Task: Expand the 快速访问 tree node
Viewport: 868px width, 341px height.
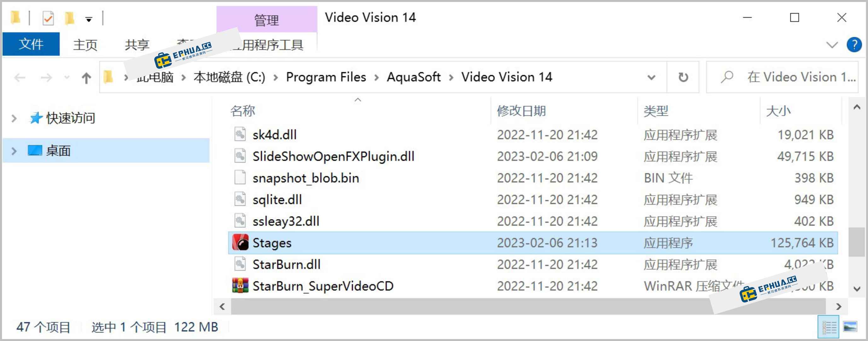Action: pos(14,118)
